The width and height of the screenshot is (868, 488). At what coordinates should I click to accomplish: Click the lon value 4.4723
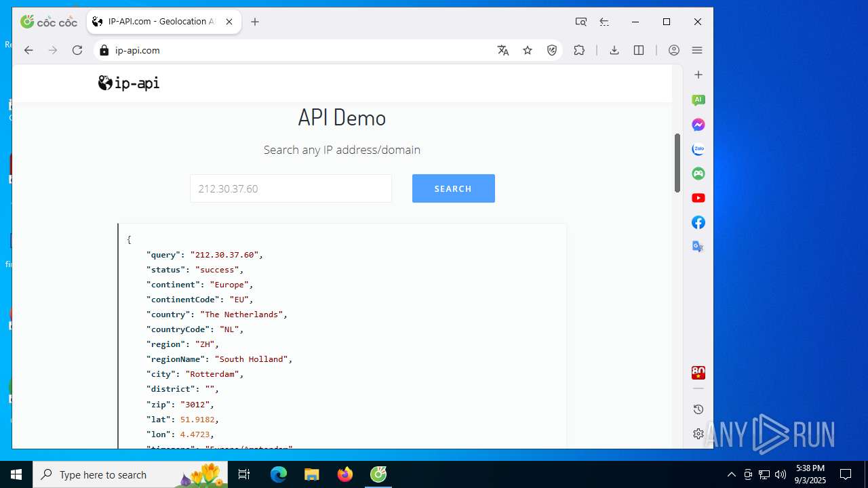tap(195, 434)
